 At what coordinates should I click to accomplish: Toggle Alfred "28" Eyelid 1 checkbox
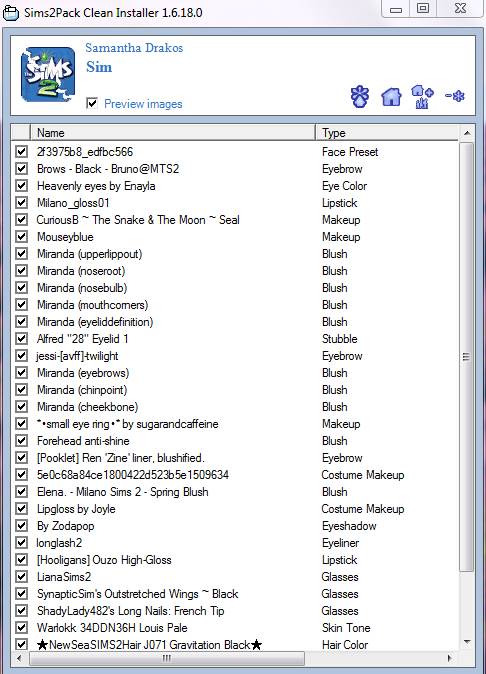[x=21, y=339]
